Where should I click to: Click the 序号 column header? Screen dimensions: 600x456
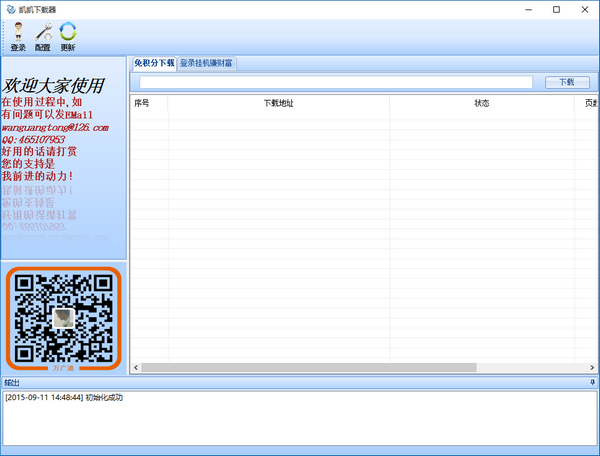pyautogui.click(x=149, y=103)
